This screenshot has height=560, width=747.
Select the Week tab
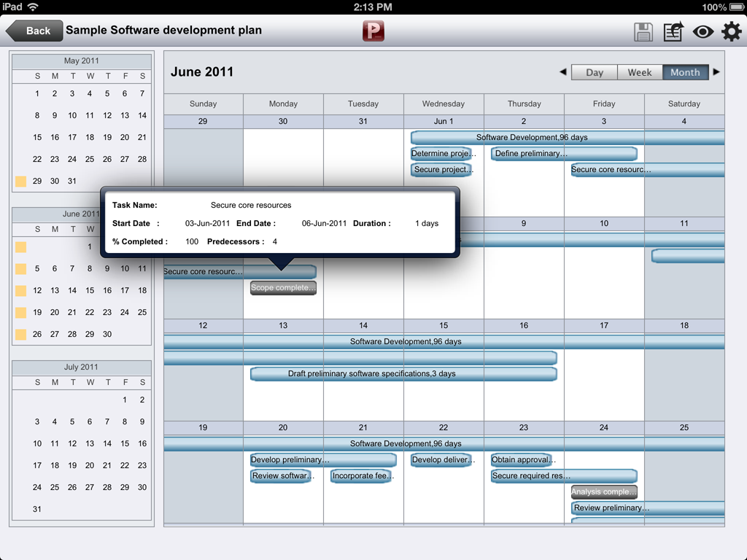click(640, 72)
